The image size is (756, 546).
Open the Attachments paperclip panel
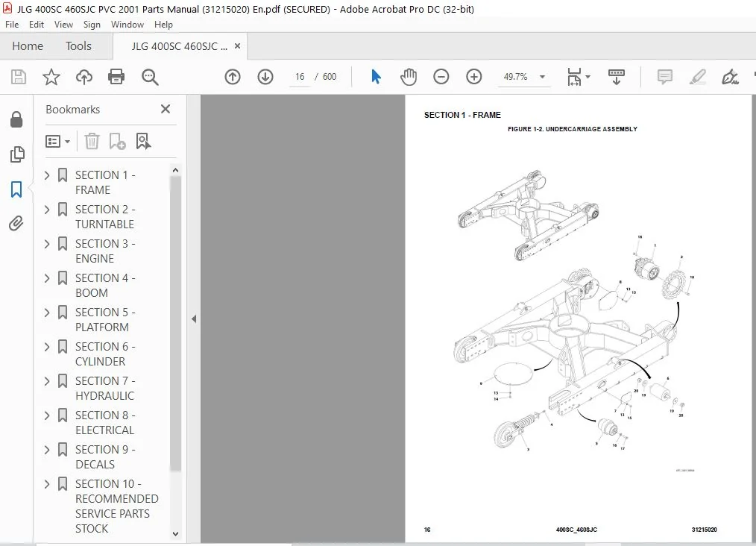click(x=16, y=223)
